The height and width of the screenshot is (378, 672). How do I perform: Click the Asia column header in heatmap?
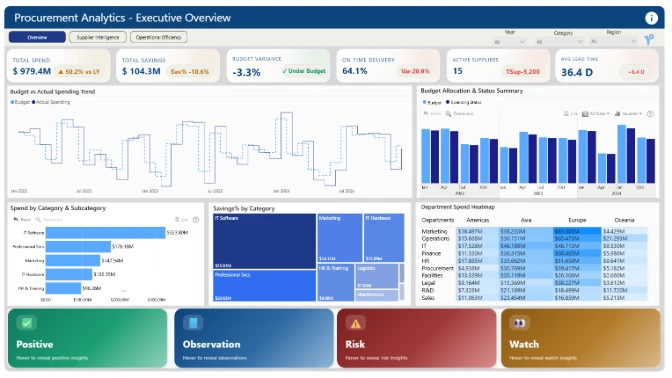click(x=526, y=220)
